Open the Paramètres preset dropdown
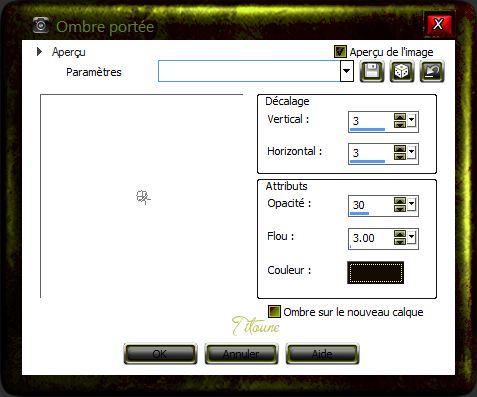This screenshot has height=397, width=477. [346, 71]
